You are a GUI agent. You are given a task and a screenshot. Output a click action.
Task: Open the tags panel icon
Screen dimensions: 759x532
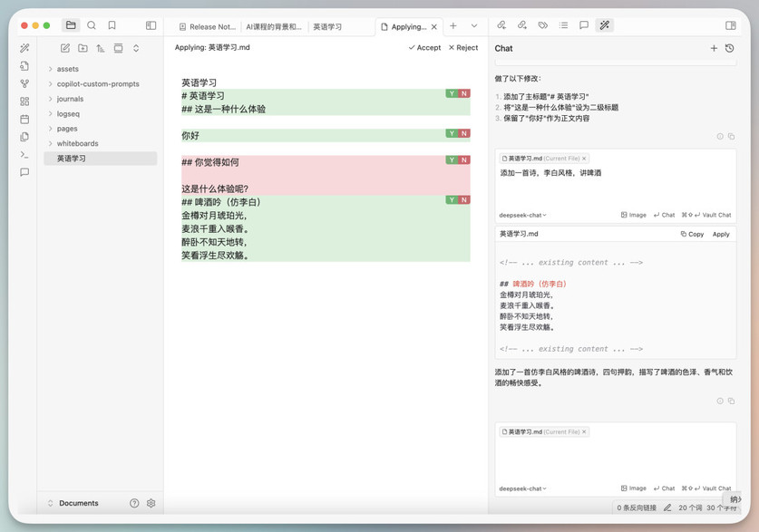click(543, 25)
